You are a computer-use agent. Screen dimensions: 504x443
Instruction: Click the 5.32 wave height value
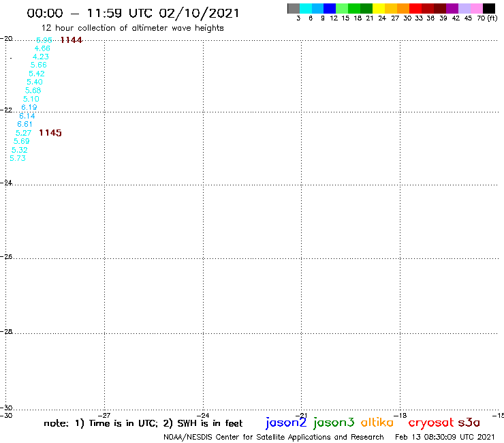20,150
